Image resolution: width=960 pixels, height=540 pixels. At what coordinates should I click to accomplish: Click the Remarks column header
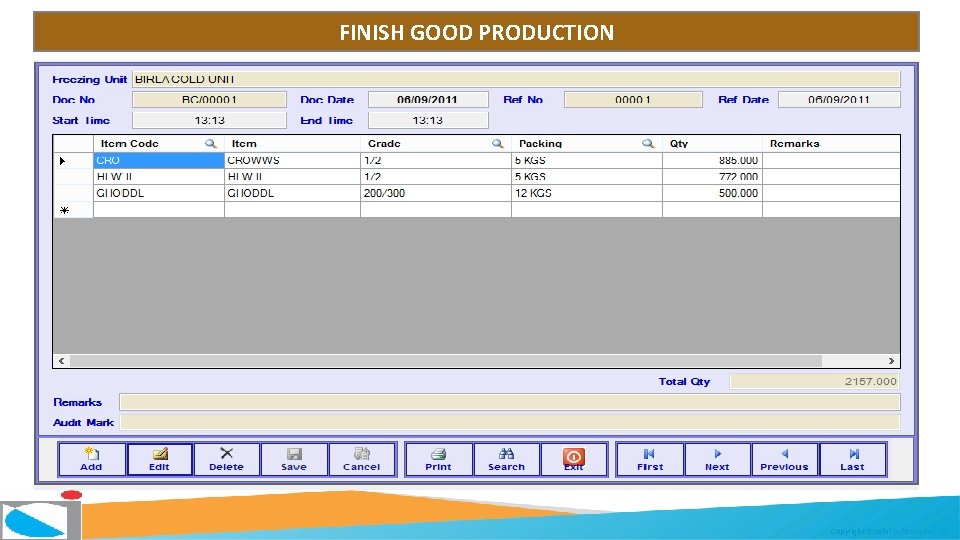[x=831, y=143]
